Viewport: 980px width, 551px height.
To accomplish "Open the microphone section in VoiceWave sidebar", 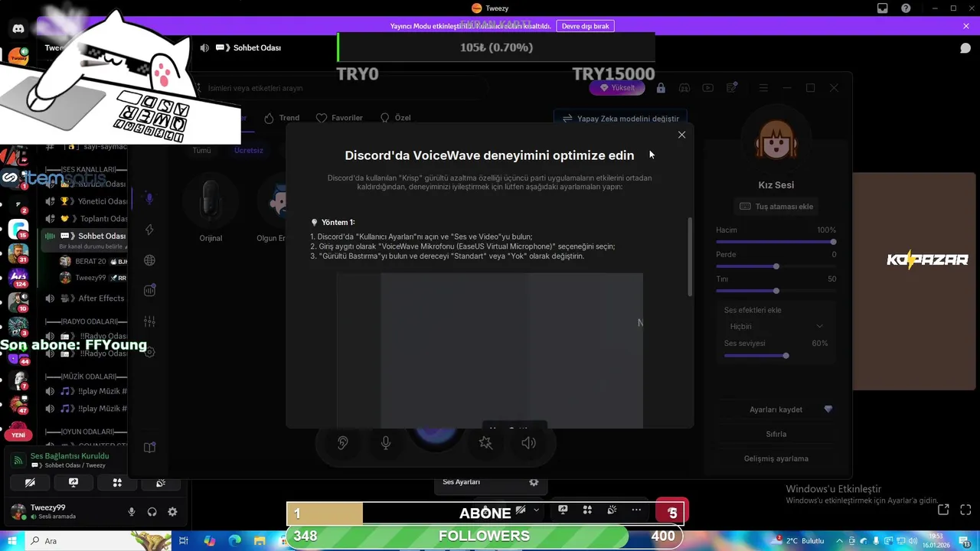I will tap(149, 198).
